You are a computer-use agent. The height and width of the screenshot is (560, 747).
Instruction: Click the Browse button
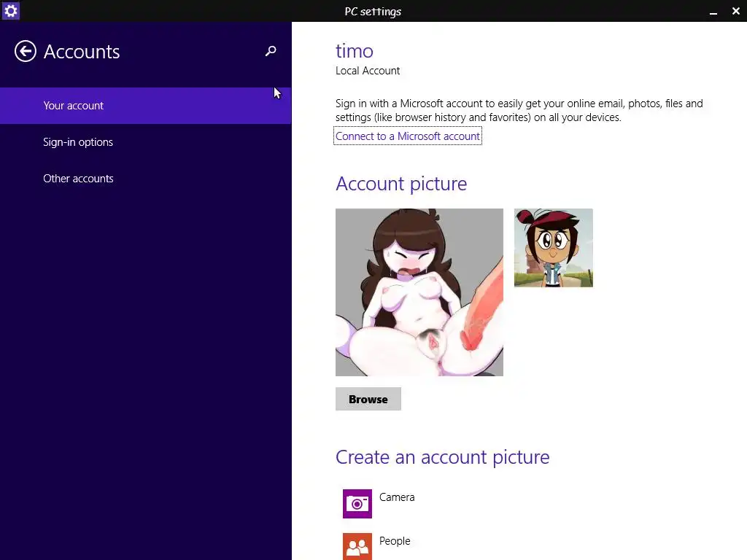[x=368, y=399]
